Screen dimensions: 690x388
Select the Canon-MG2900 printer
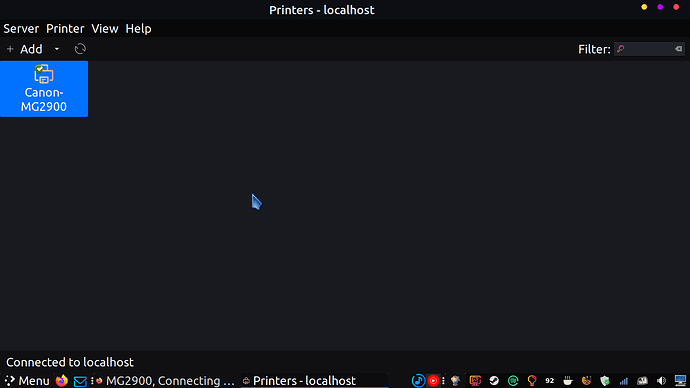point(44,89)
